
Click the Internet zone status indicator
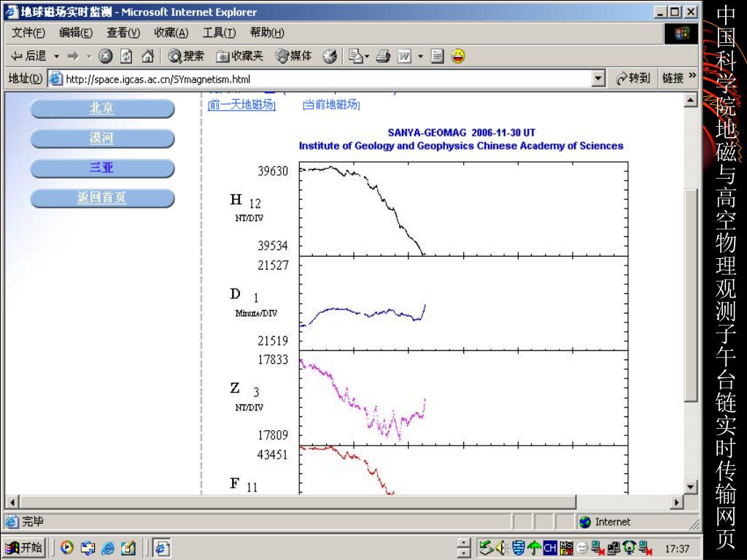(x=605, y=522)
